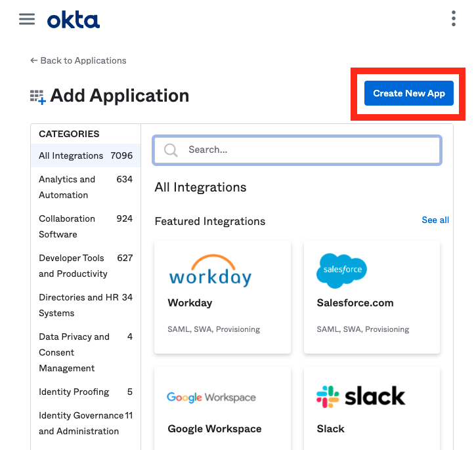476x450 pixels.
Task: Select Analytics and Automation category
Action: (x=85, y=187)
